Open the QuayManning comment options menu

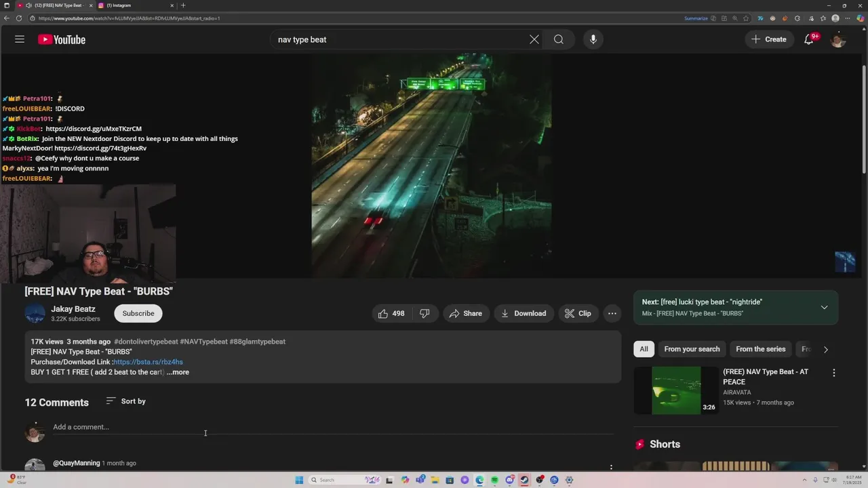611,467
